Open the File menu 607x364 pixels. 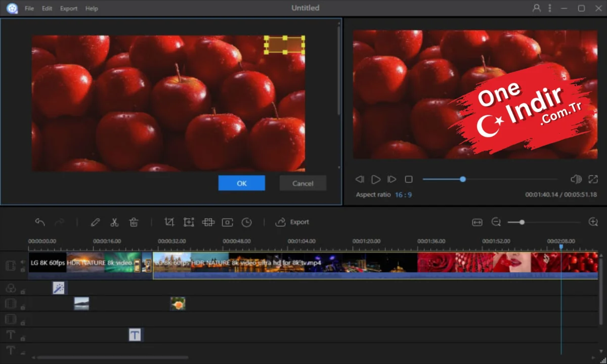[29, 9]
